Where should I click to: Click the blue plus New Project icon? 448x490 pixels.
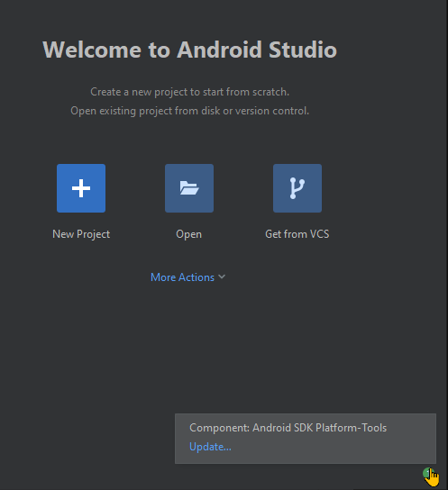[x=81, y=188]
